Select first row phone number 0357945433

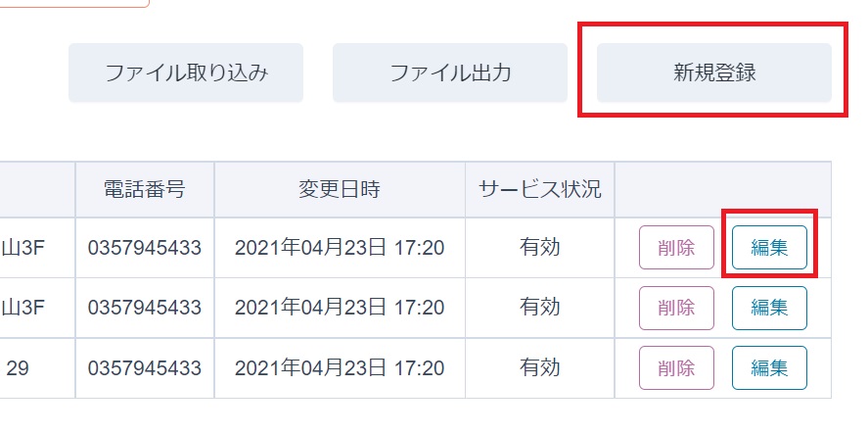point(144,248)
